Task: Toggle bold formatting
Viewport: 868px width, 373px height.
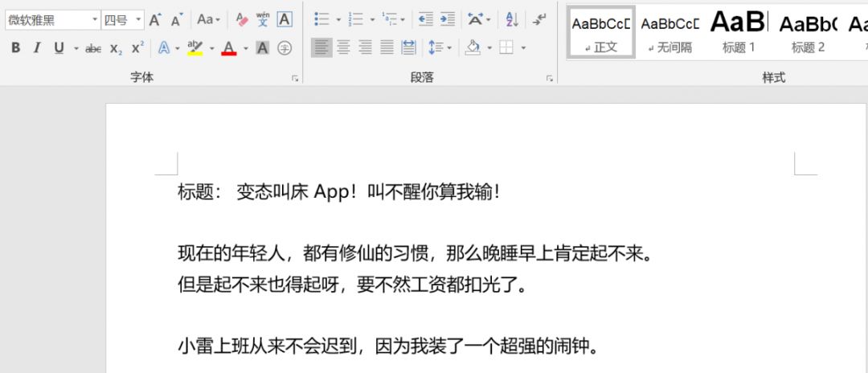Action: pyautogui.click(x=15, y=48)
